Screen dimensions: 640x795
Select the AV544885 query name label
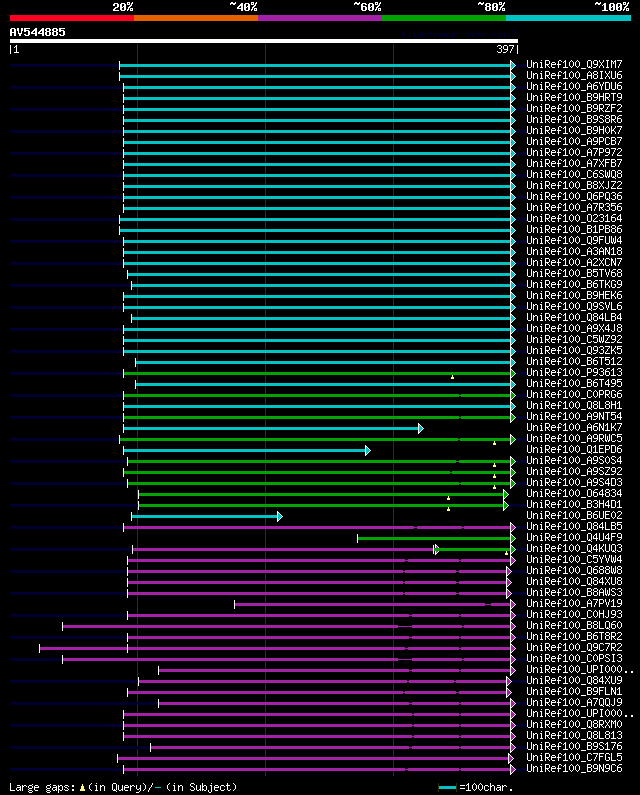pos(38,32)
